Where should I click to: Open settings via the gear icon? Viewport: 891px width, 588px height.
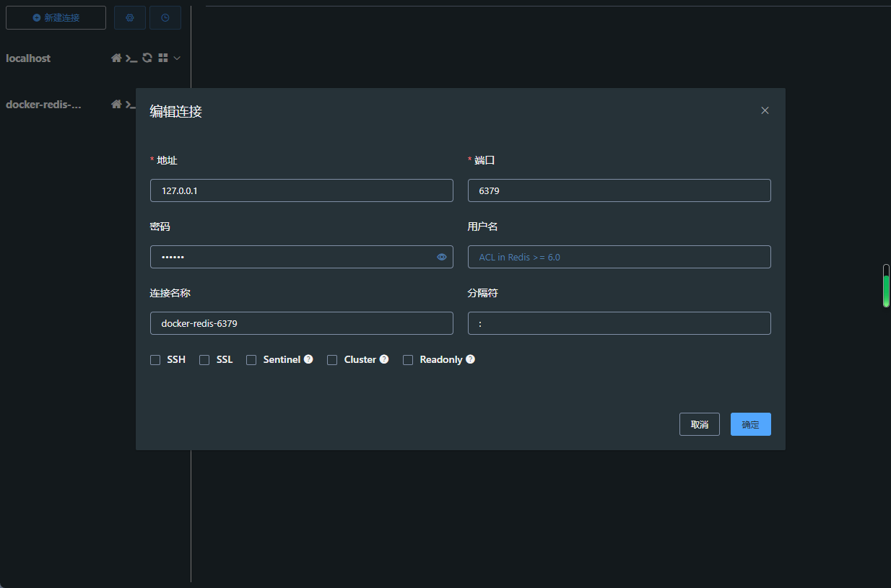tap(130, 17)
